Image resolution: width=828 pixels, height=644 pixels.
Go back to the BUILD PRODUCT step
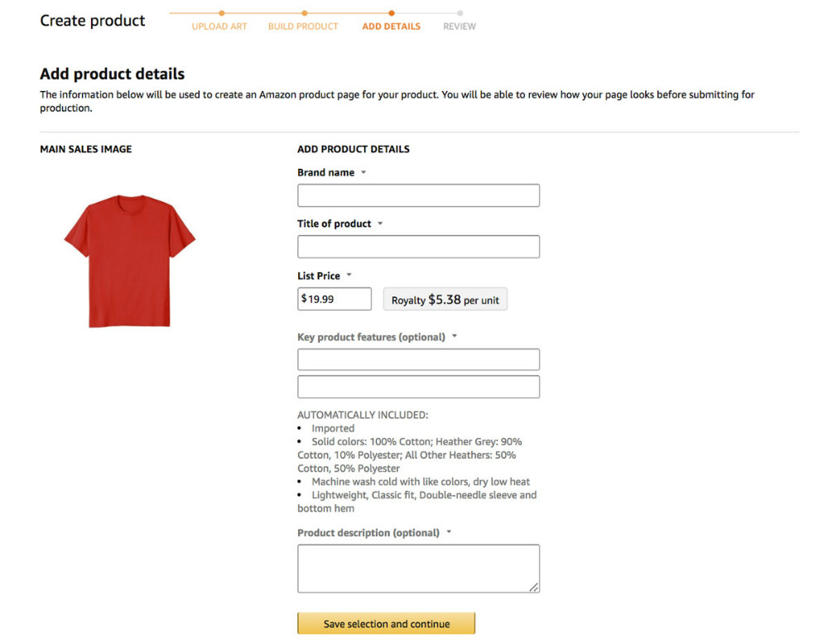[x=303, y=26]
